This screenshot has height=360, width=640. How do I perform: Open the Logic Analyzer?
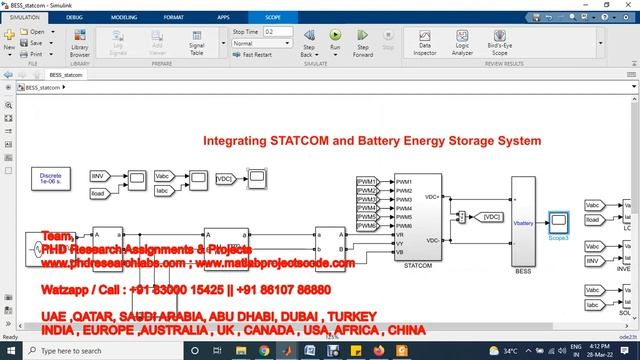(x=462, y=42)
